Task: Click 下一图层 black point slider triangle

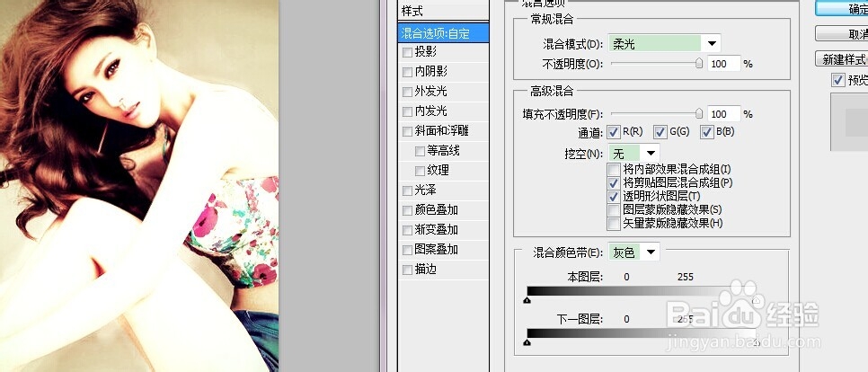Action: [x=527, y=342]
